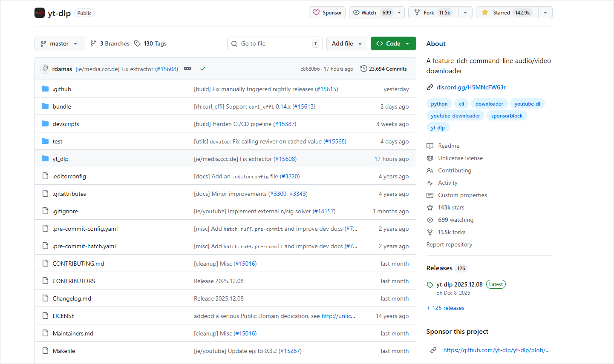Click the Contributing people icon
This screenshot has width=614, height=364.
pos(430,170)
